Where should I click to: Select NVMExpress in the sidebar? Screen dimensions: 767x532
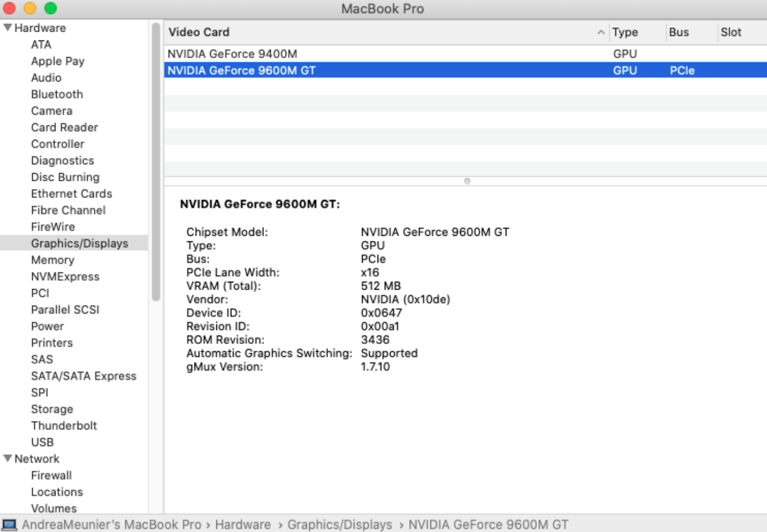pos(65,276)
